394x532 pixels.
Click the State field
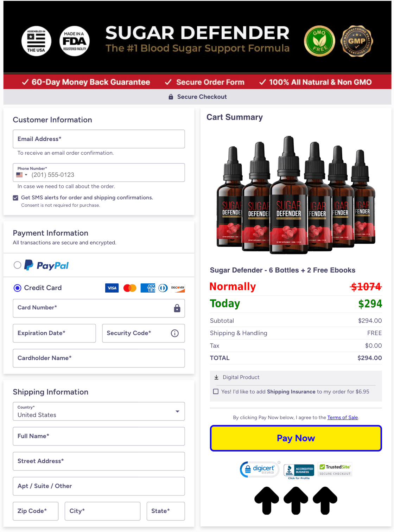click(166, 511)
